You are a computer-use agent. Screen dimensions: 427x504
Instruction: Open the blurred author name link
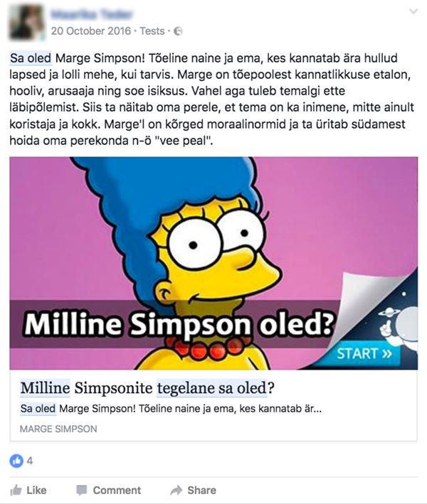91,15
